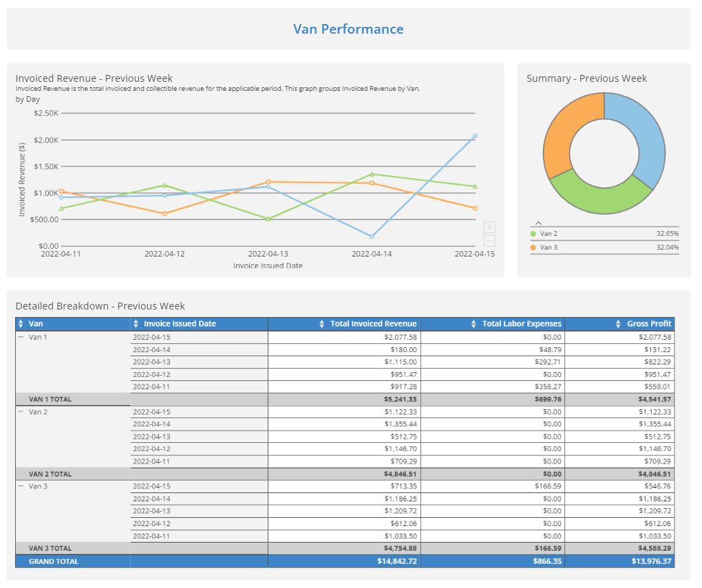Screen dimensions: 702x588
Task: Click sort icon for Invoice Issued Date
Action: [x=136, y=324]
